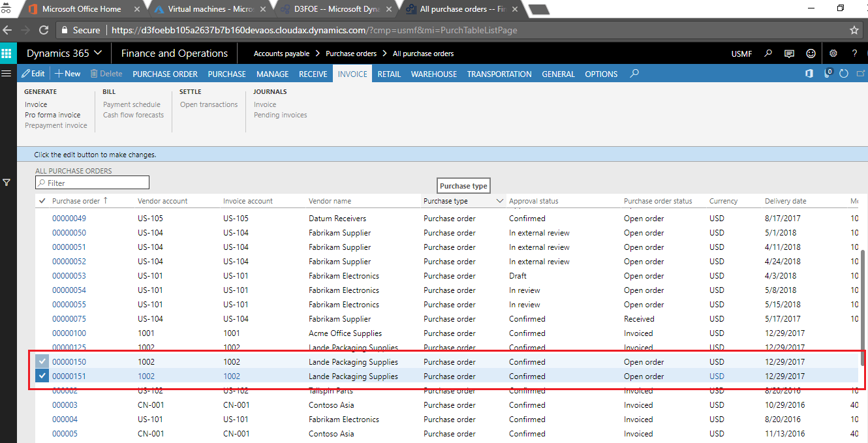Create a record with the New icon
The image size is (868, 443).
coord(67,73)
